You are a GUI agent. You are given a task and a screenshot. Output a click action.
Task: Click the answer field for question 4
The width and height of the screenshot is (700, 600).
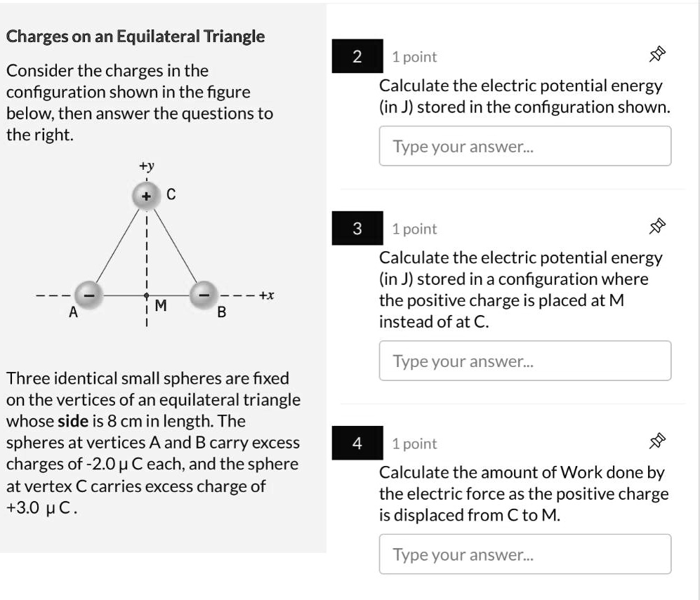click(x=525, y=554)
